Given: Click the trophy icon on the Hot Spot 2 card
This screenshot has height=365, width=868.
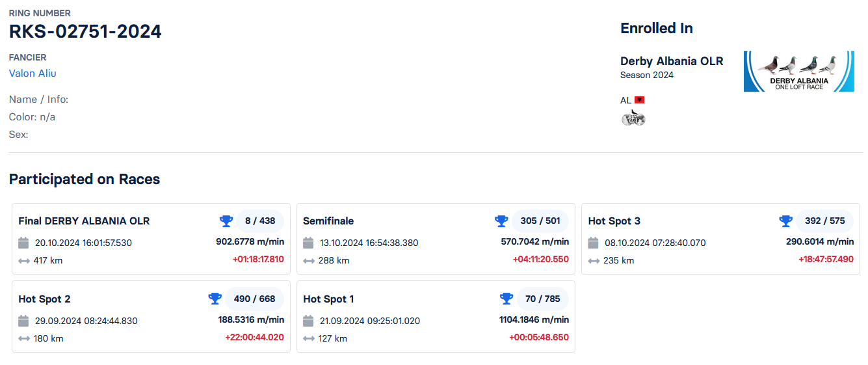Looking at the screenshot, I should point(215,299).
